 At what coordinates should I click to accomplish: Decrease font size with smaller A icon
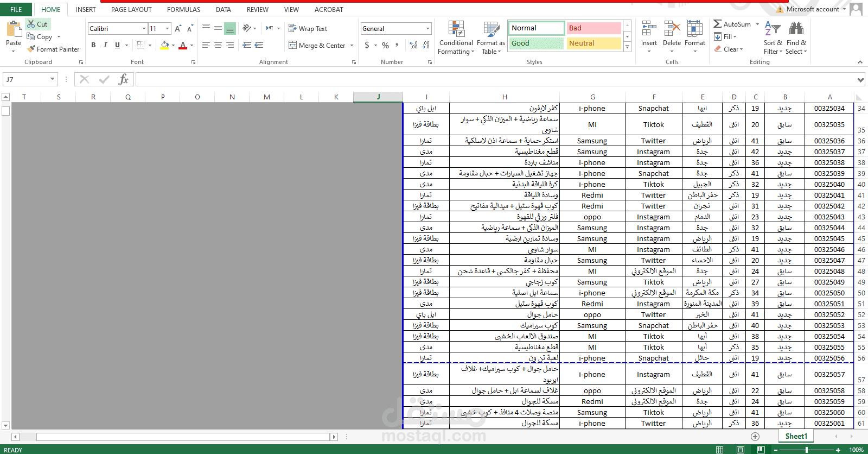coord(190,28)
